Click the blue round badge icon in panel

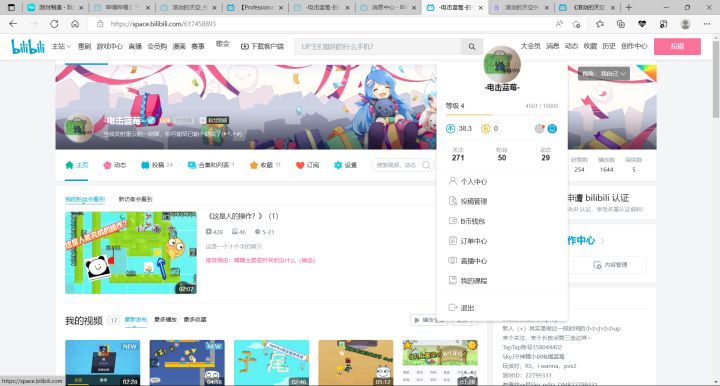pos(552,129)
